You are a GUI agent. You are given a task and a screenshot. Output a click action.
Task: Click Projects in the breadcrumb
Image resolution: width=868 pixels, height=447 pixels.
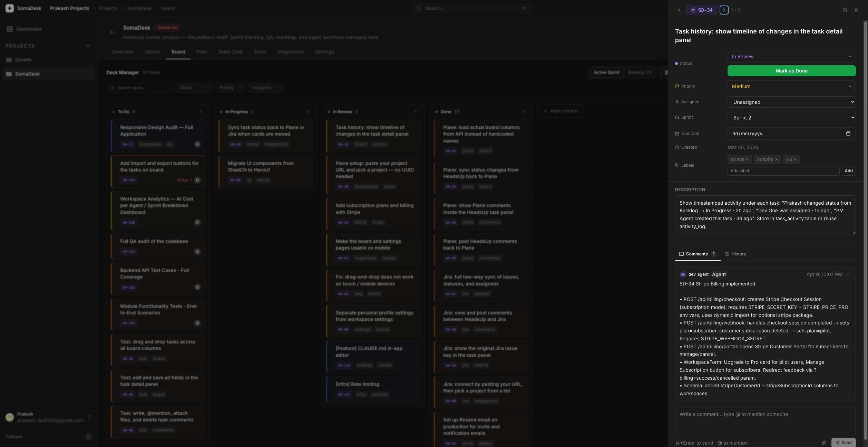[x=108, y=8]
